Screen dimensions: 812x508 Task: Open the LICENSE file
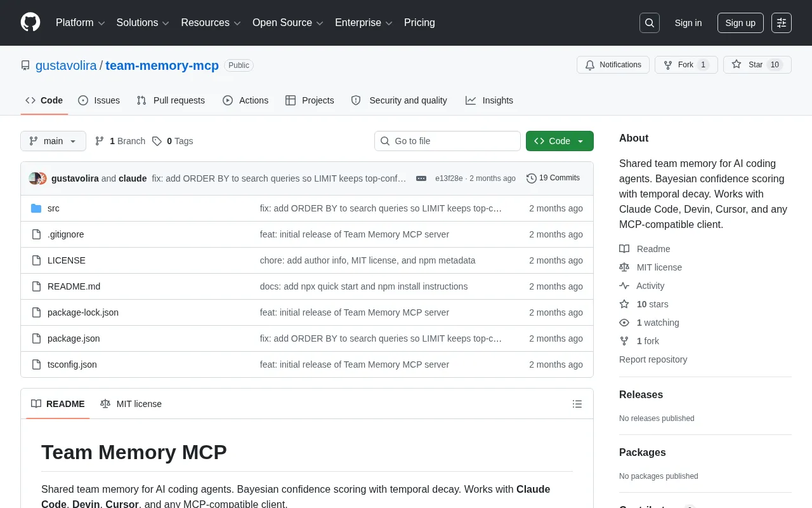point(67,260)
